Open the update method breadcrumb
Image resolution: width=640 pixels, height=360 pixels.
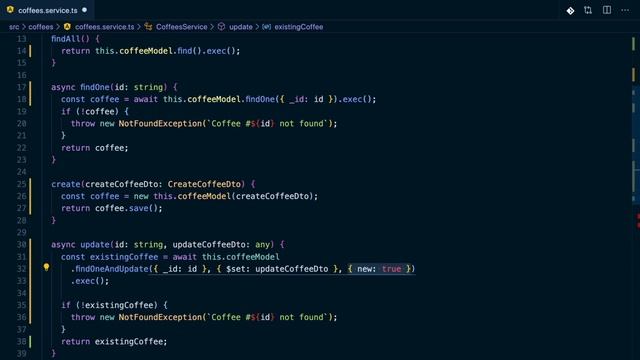(x=240, y=27)
